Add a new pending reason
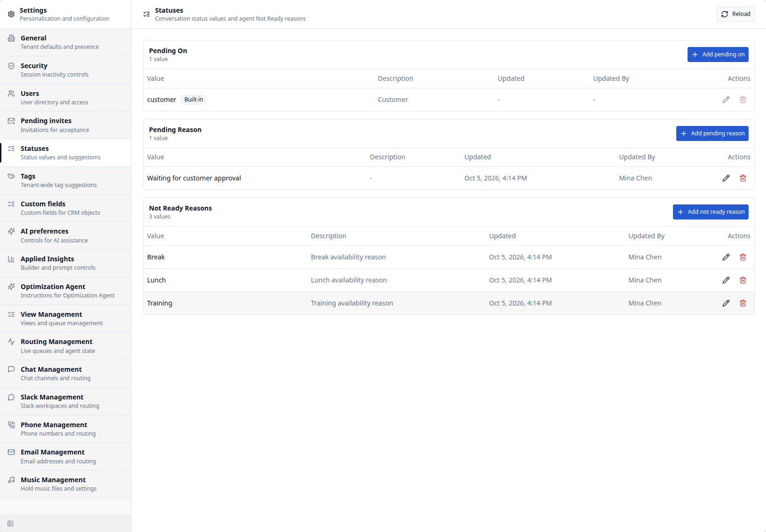766x532 pixels. (x=712, y=133)
